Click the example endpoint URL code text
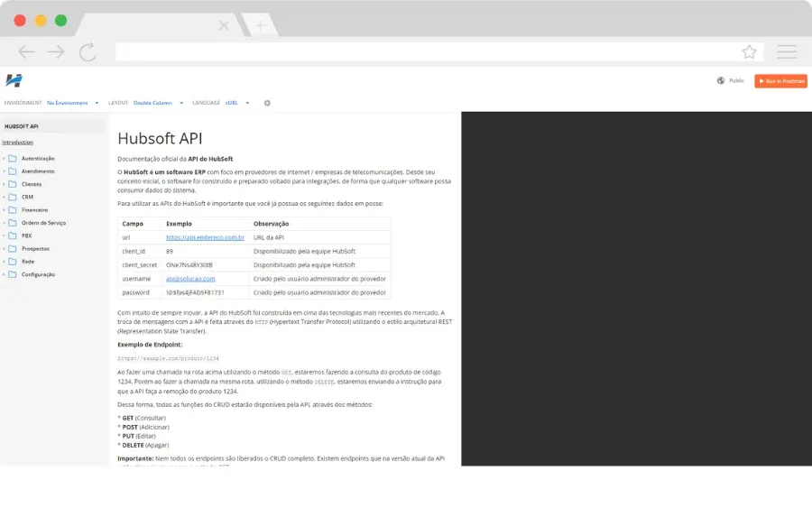This screenshot has height=508, width=812. pyautogui.click(x=169, y=358)
